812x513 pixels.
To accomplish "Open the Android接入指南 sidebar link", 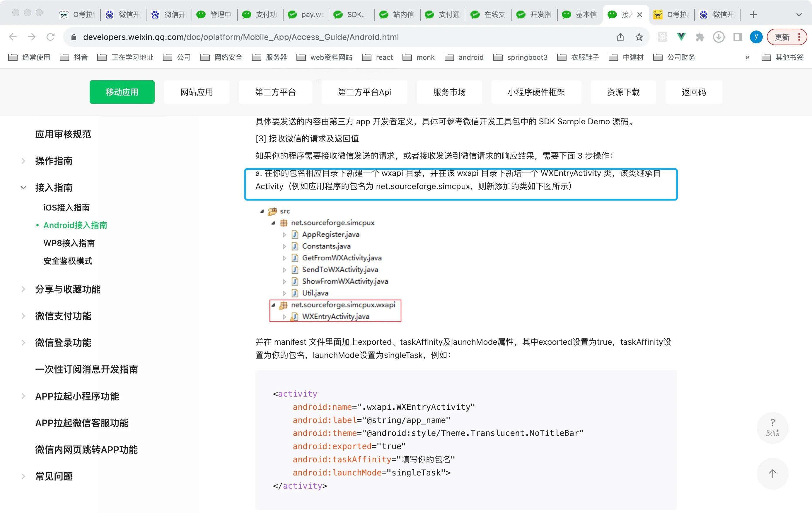I will click(75, 225).
